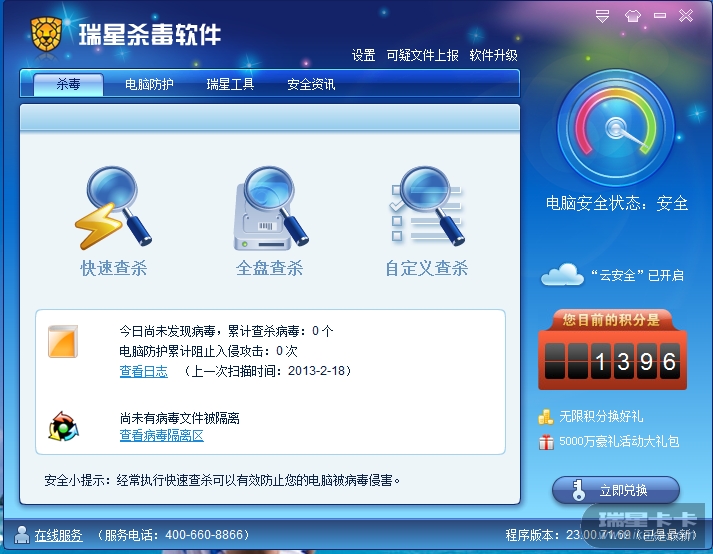Click the cloud security cloud icon
This screenshot has height=554, width=713.
tap(562, 274)
